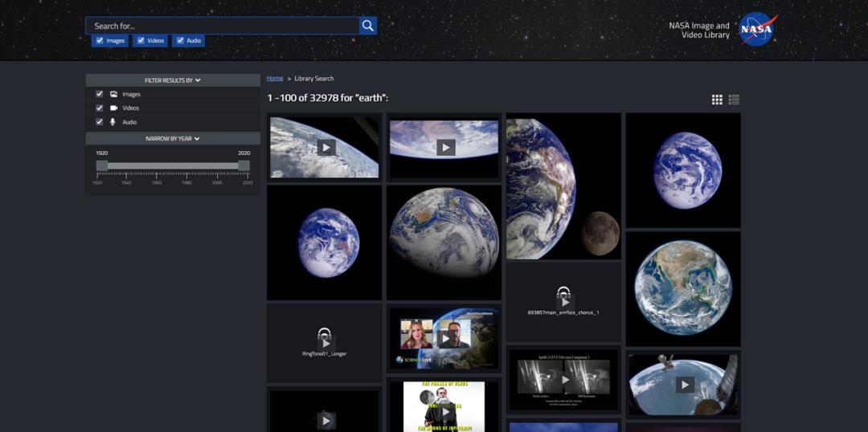
Task: Open the NASA logo homepage link
Action: tap(755, 30)
